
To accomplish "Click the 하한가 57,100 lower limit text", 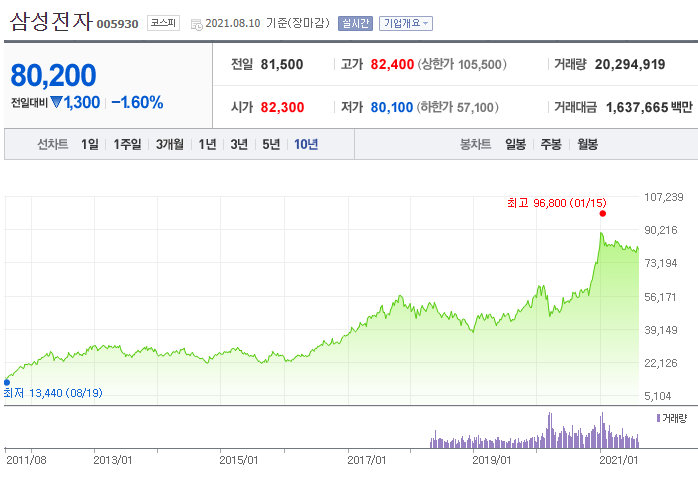I will 458,107.
